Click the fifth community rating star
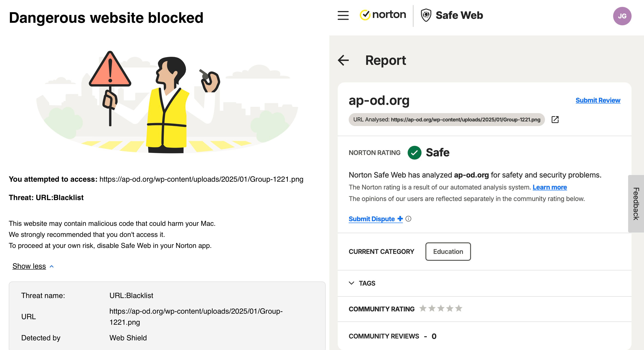The height and width of the screenshot is (350, 644). 459,309
